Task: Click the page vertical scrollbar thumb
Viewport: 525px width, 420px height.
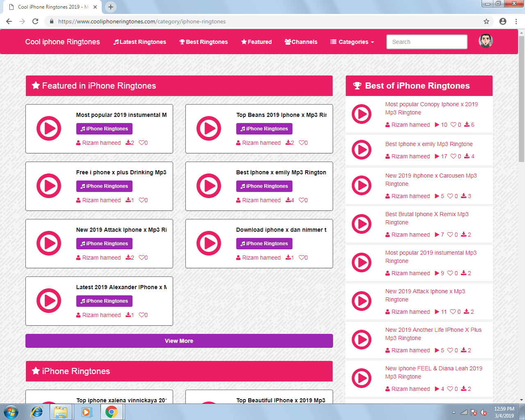Action: (521, 98)
